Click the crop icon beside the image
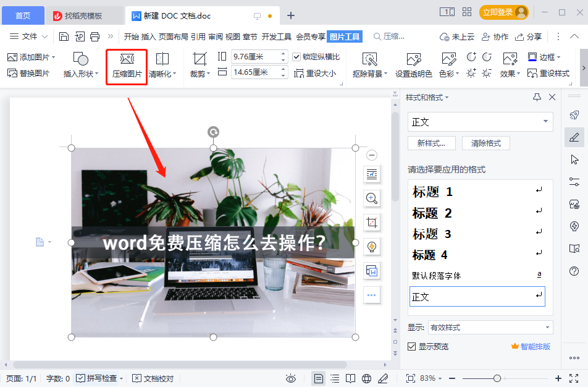The image size is (588, 387). point(372,223)
